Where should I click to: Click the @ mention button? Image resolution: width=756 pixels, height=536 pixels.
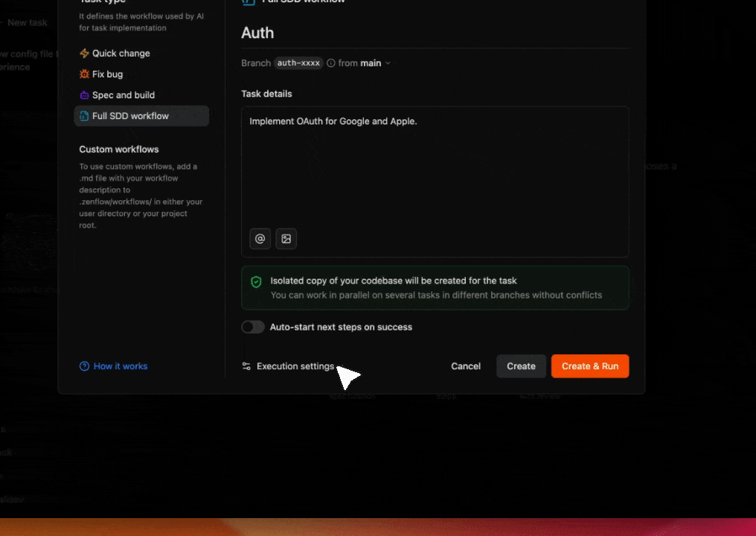260,239
